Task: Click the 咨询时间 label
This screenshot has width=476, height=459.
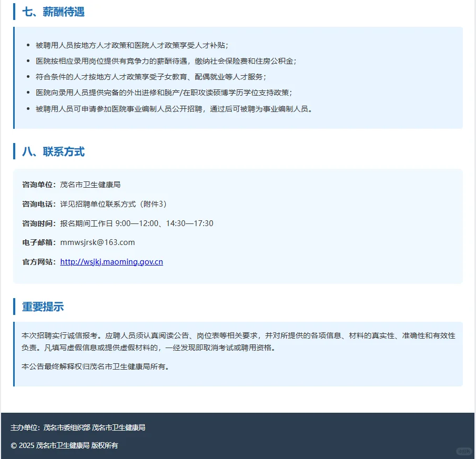Action: tap(39, 223)
